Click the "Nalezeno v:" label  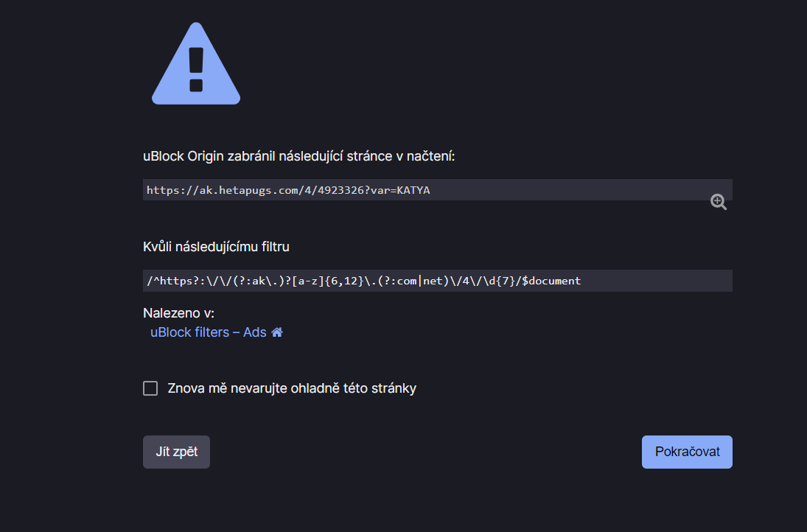[178, 314]
